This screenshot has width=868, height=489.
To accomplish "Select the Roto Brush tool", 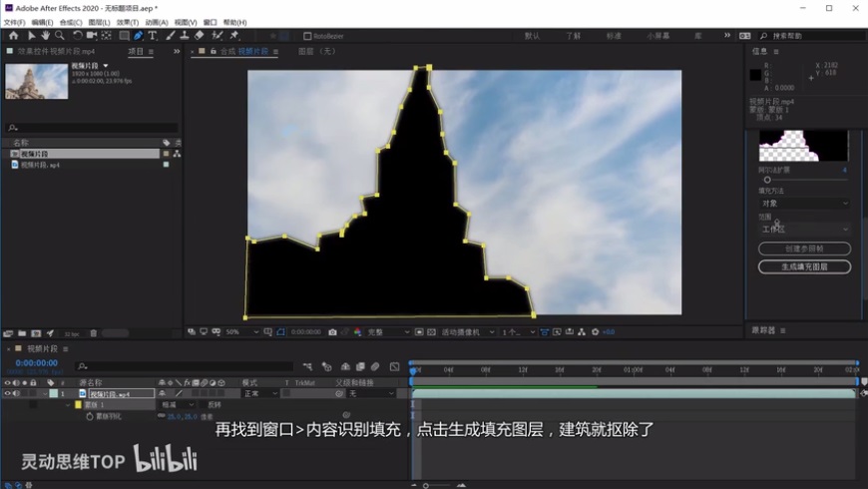I will click(x=217, y=36).
